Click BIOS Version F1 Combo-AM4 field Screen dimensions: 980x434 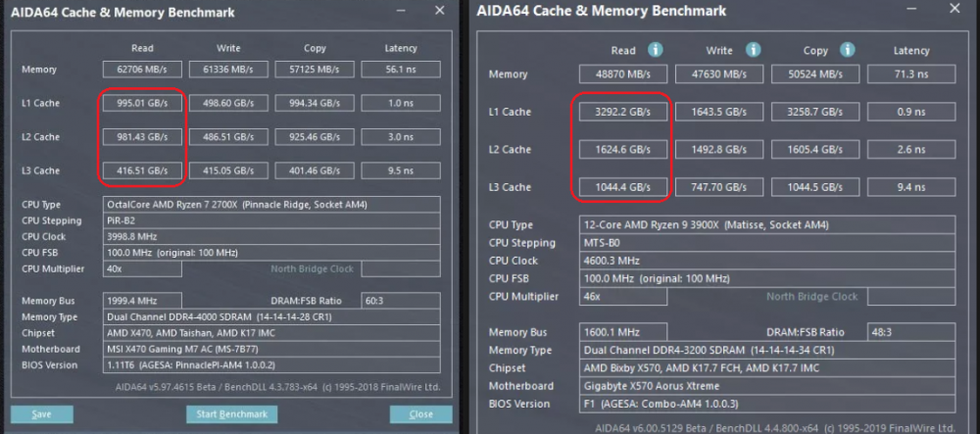pyautogui.click(x=767, y=404)
